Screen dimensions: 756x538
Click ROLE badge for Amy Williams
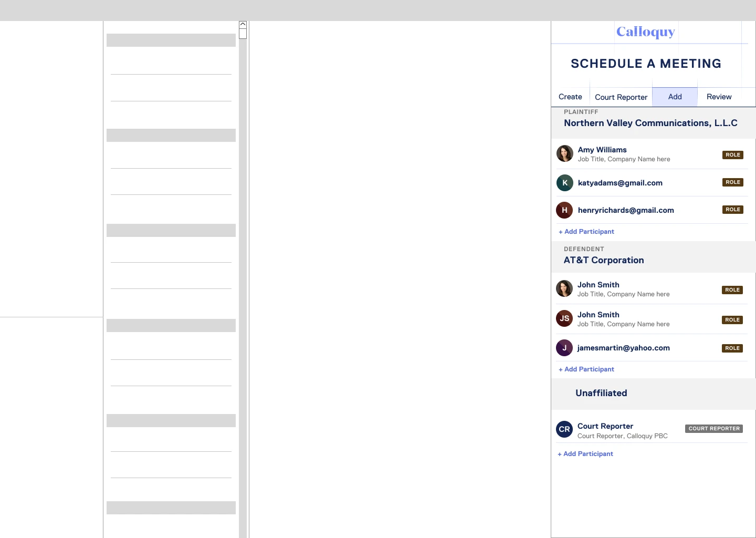tap(733, 155)
